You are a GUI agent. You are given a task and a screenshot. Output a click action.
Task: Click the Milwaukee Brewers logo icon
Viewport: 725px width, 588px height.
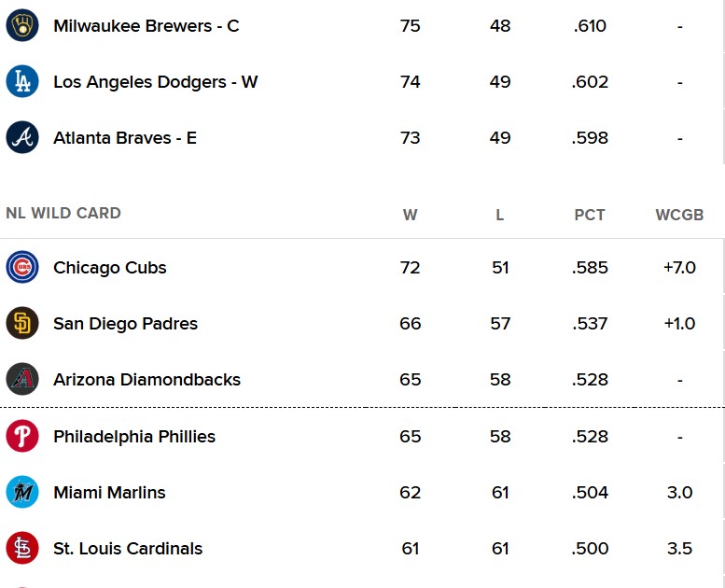[22, 25]
